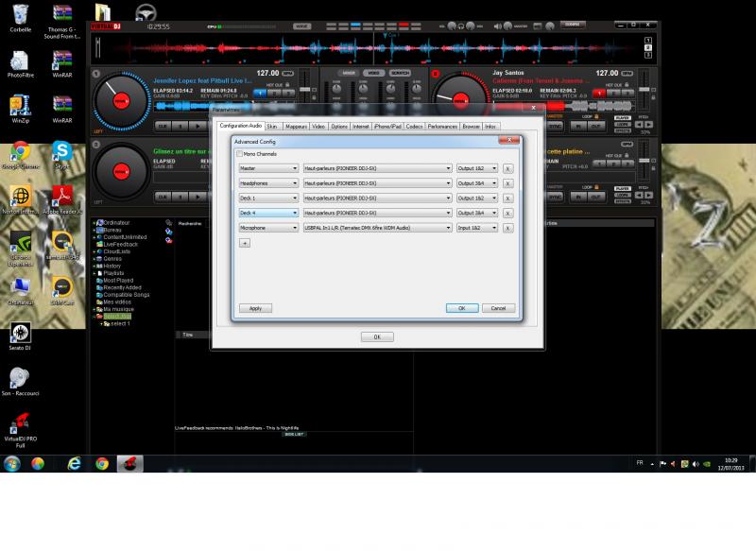This screenshot has width=756, height=551.
Task: Open the Adobe Reader desktop icon
Action: click(62, 200)
